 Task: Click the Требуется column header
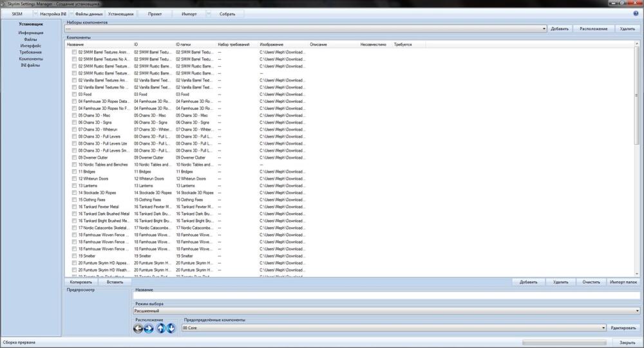coord(409,44)
